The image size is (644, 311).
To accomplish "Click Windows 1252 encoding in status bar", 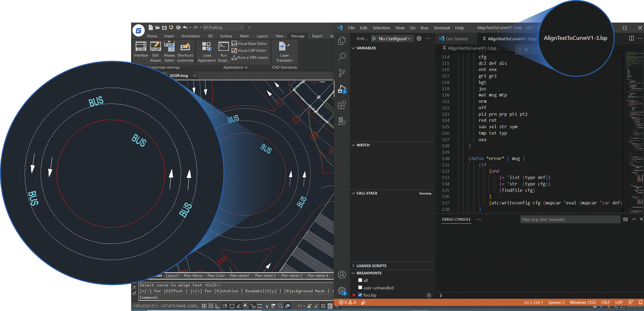I will 583,302.
